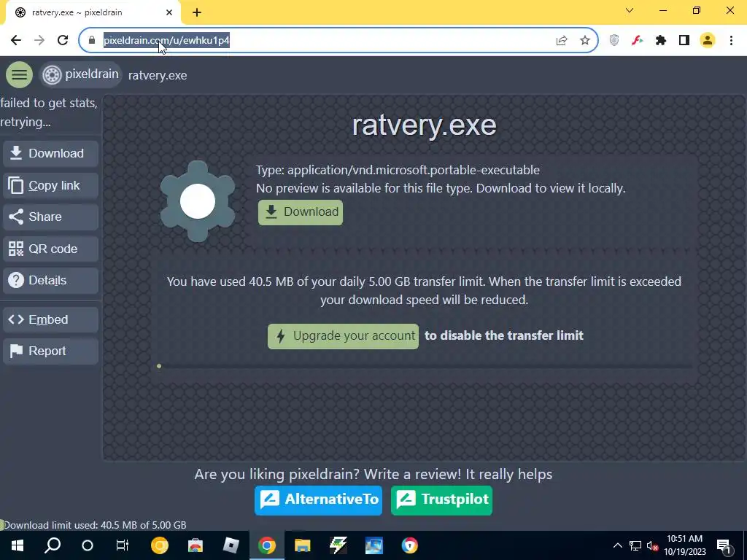The image size is (747, 560).
Task: Open a new browser tab
Action: [x=197, y=12]
